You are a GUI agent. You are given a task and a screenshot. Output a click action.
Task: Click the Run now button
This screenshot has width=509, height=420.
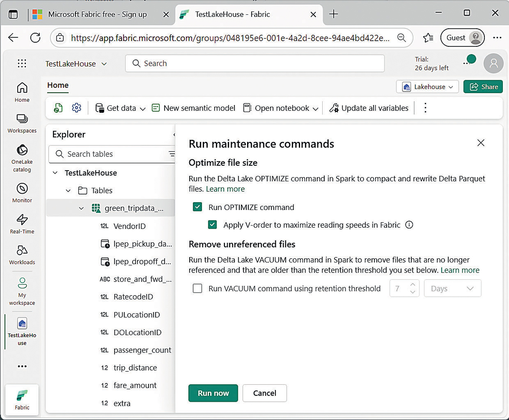[x=213, y=393]
